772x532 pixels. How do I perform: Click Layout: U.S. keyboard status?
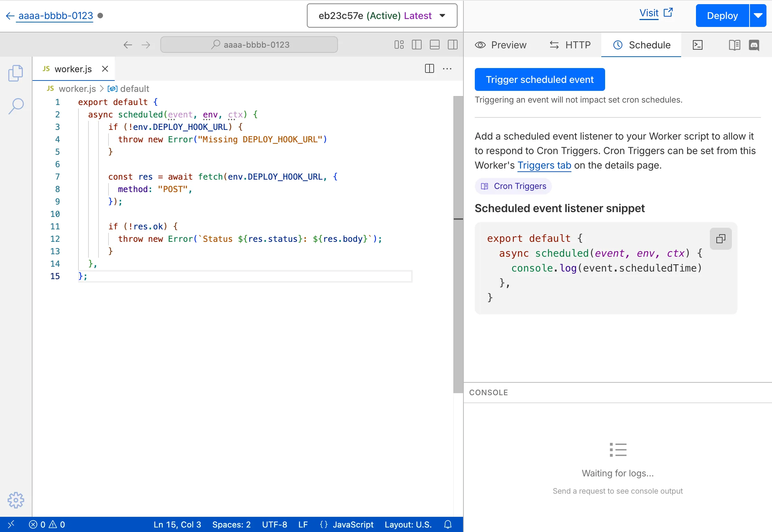tap(408, 524)
